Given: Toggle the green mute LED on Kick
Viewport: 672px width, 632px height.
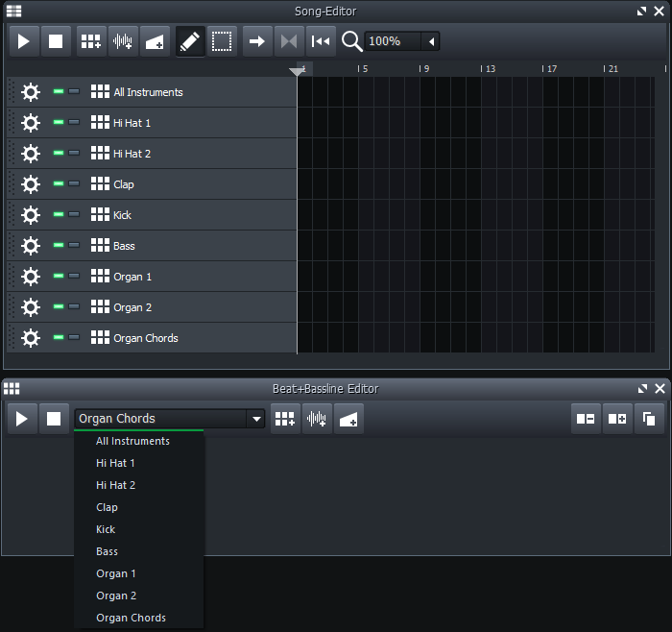Looking at the screenshot, I should coord(59,215).
